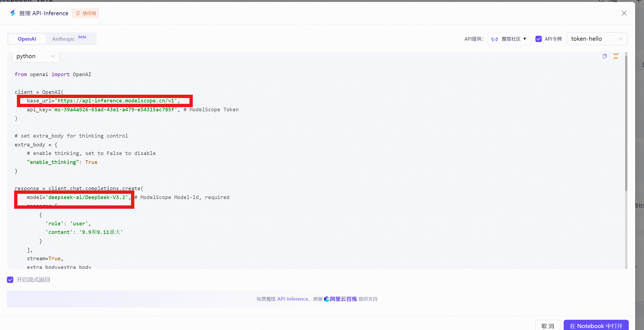The height and width of the screenshot is (330, 644).
Task: Toggle 开启流式返回 streaming checkbox
Action: (x=10, y=280)
